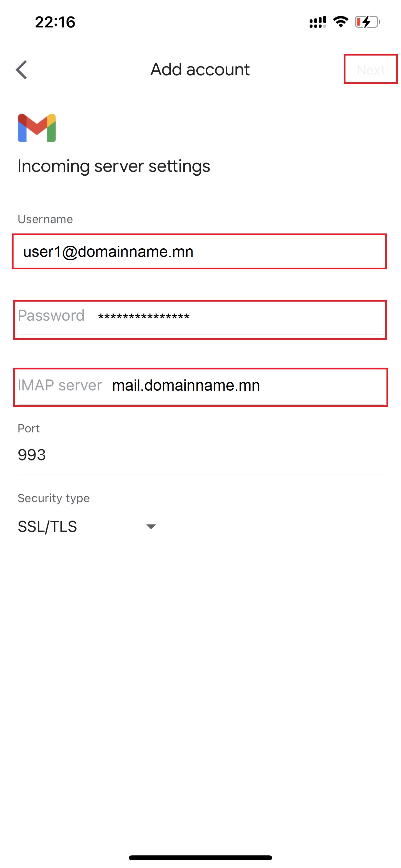Tap the back arrow icon
This screenshot has height=868, width=401.
(x=22, y=70)
